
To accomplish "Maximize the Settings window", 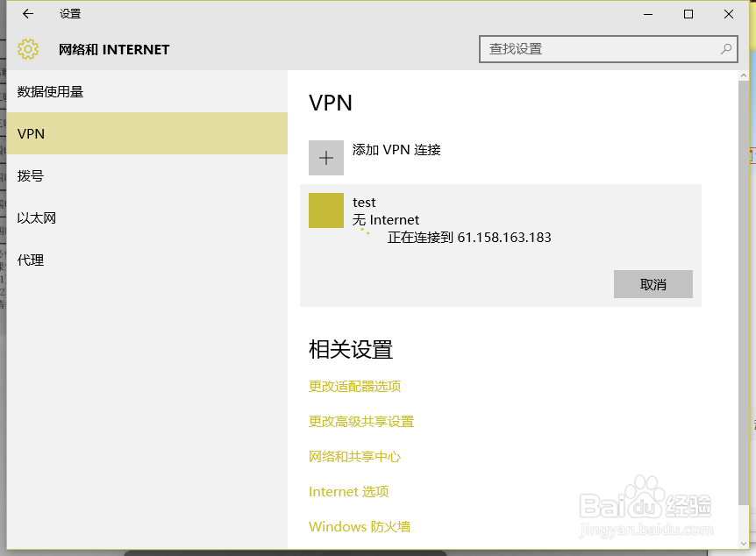I will point(688,14).
